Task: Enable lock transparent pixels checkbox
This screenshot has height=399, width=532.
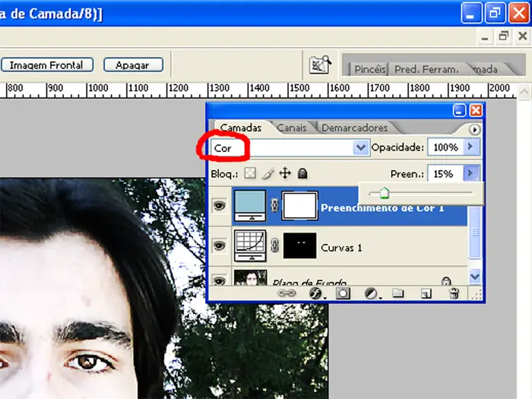Action: tap(251, 173)
